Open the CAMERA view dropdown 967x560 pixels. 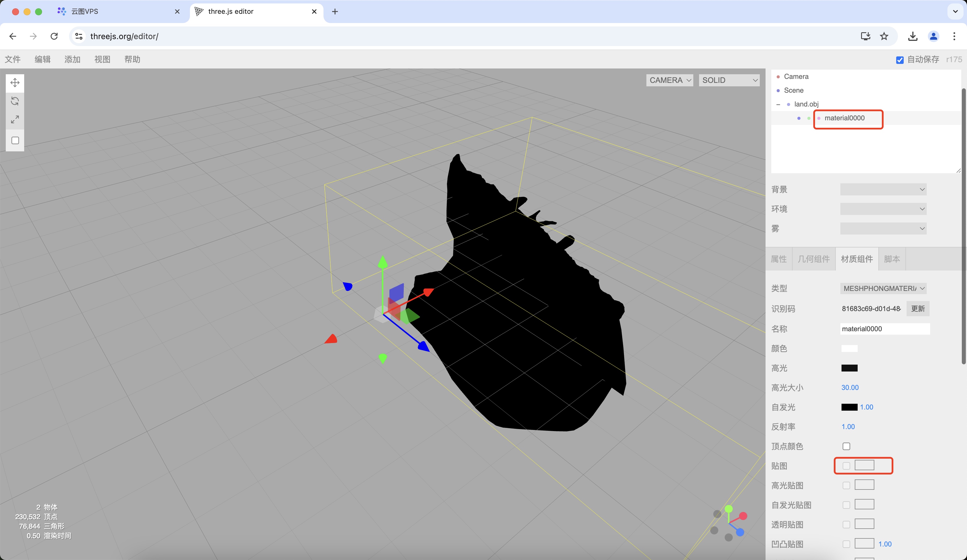[670, 80]
